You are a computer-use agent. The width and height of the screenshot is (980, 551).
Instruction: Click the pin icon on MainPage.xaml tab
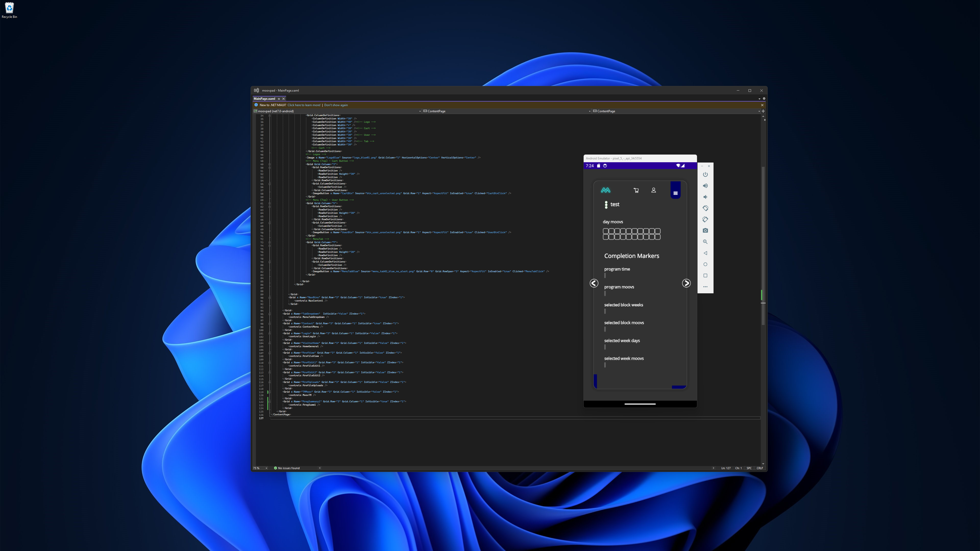[279, 99]
